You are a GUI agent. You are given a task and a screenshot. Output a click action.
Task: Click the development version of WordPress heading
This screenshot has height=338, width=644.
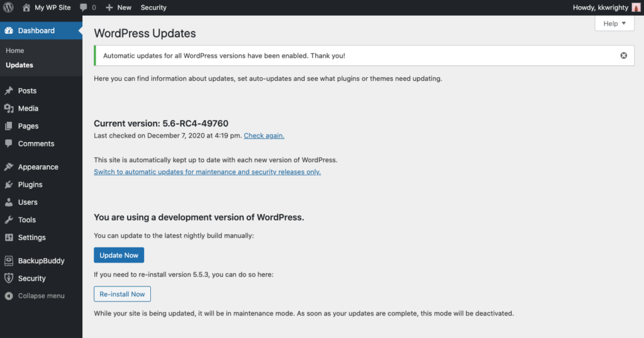pos(199,217)
